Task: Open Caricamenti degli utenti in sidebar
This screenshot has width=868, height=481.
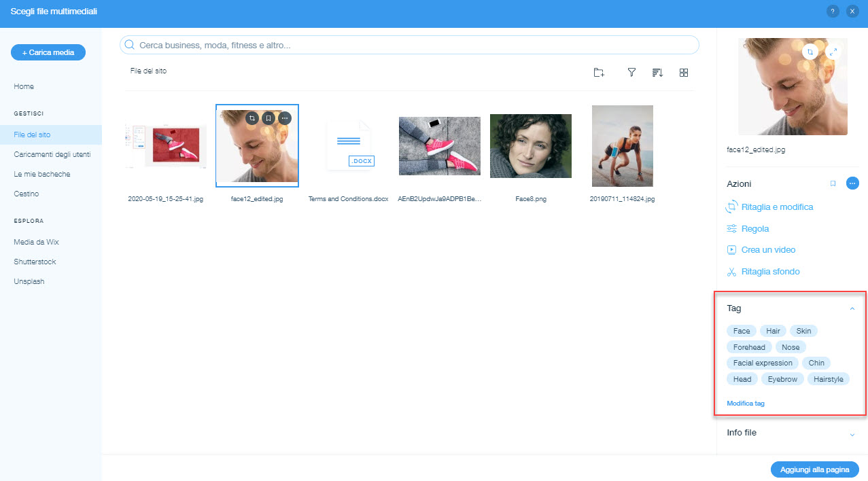Action: [x=52, y=154]
